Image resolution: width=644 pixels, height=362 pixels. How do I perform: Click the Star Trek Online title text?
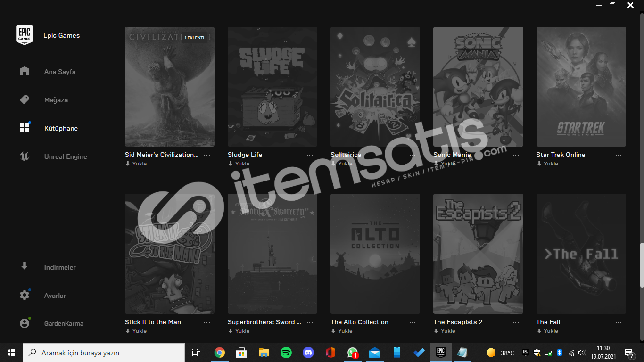561,155
